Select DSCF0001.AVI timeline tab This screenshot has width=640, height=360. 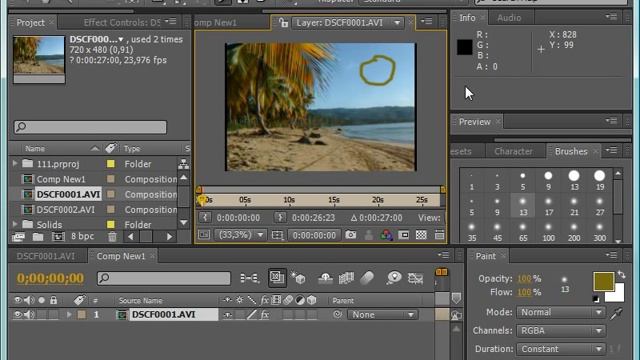tap(46, 256)
